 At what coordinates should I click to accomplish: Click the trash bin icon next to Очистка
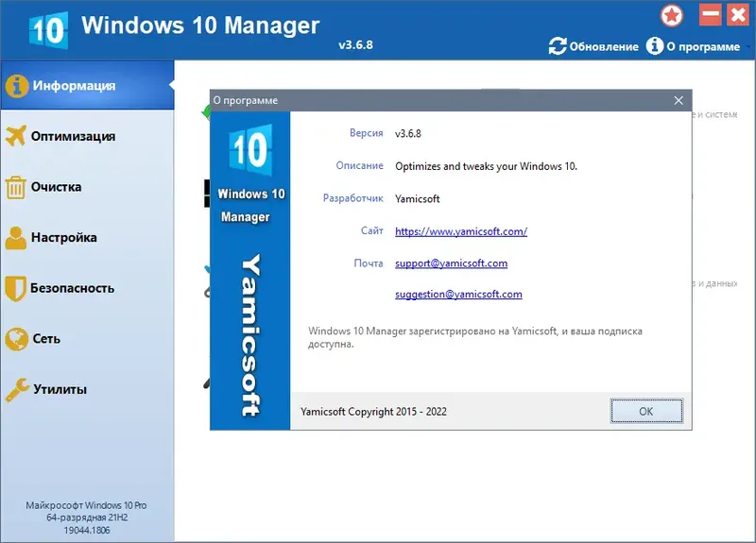coord(15,187)
